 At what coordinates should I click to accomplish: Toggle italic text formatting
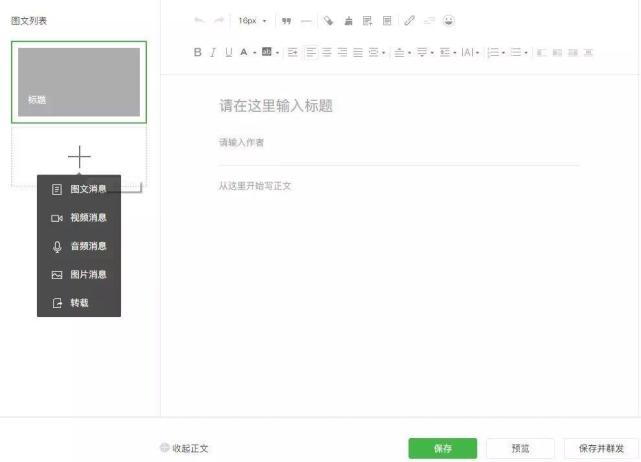coord(213,52)
